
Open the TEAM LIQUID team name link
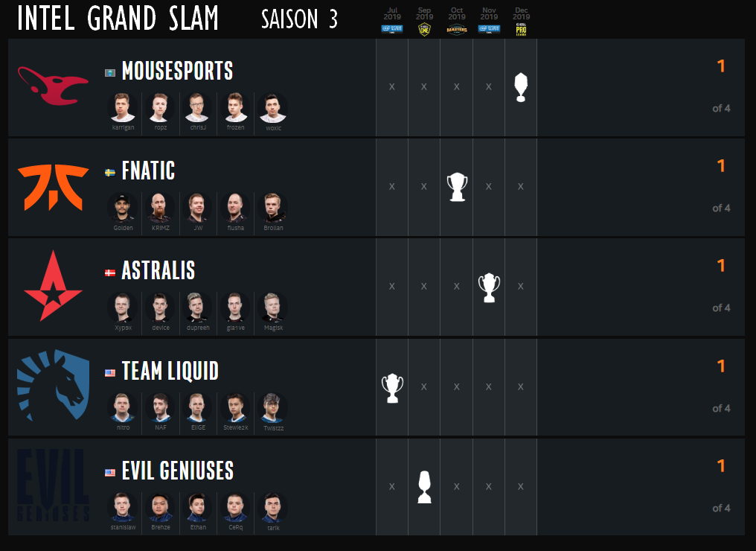pyautogui.click(x=170, y=371)
